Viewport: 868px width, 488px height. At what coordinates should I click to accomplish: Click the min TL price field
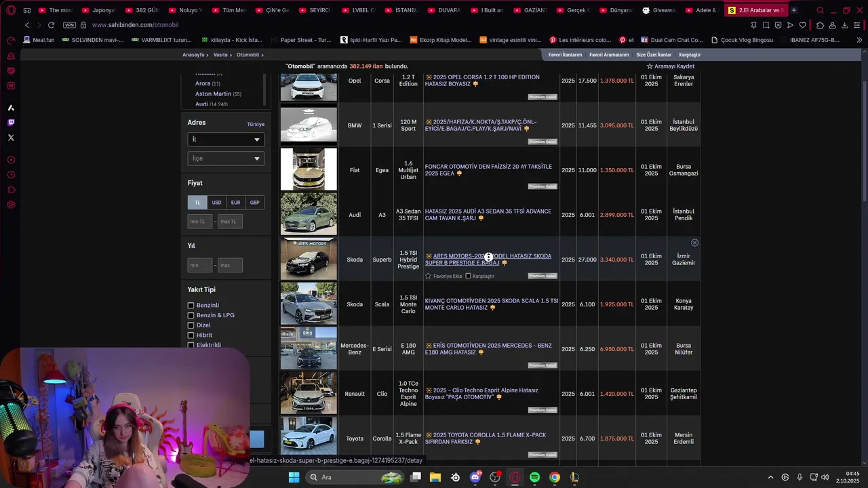tap(200, 222)
